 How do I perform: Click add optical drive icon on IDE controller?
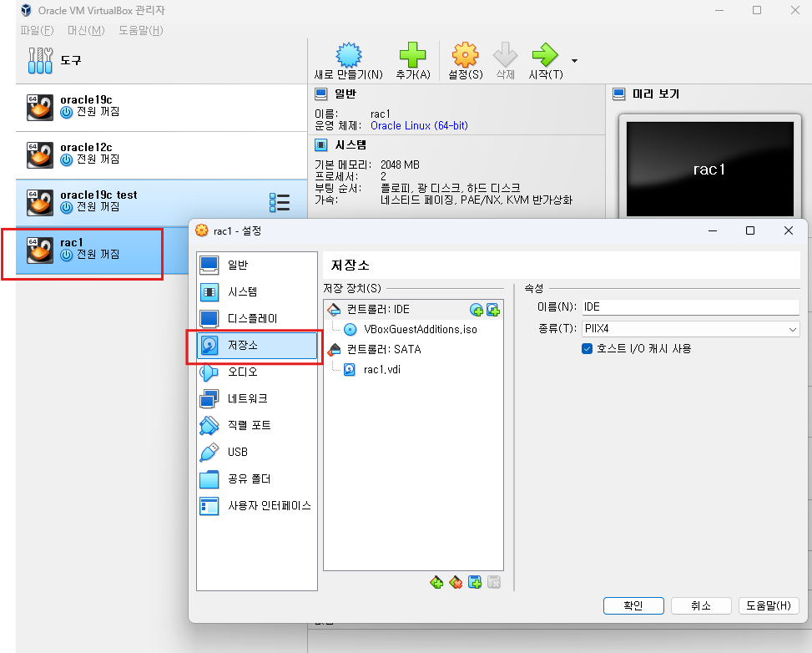tap(477, 310)
